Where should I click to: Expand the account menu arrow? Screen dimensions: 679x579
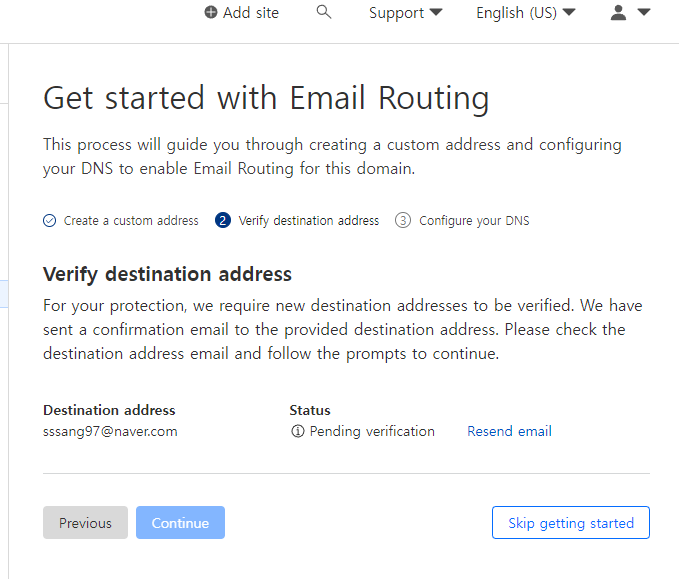click(x=643, y=13)
